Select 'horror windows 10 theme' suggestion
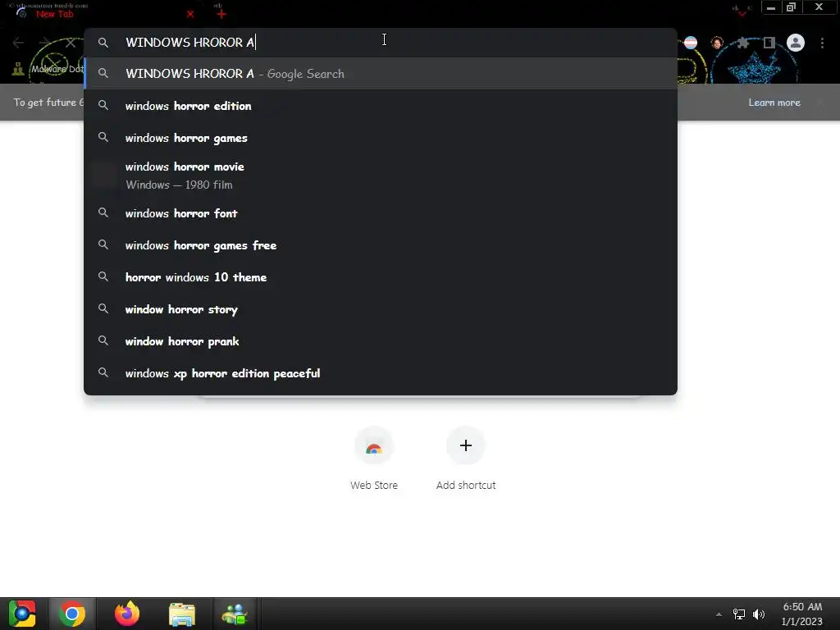The image size is (840, 630). (x=381, y=277)
